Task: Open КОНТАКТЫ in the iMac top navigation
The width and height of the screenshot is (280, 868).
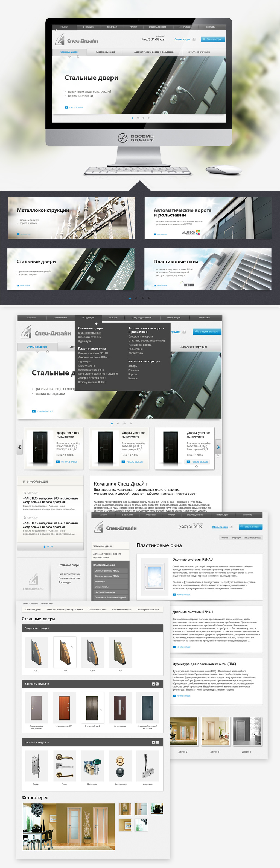Action: [x=211, y=27]
